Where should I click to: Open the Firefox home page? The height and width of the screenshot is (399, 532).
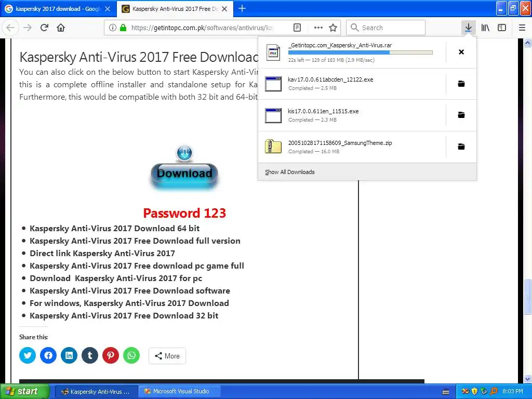click(x=61, y=28)
